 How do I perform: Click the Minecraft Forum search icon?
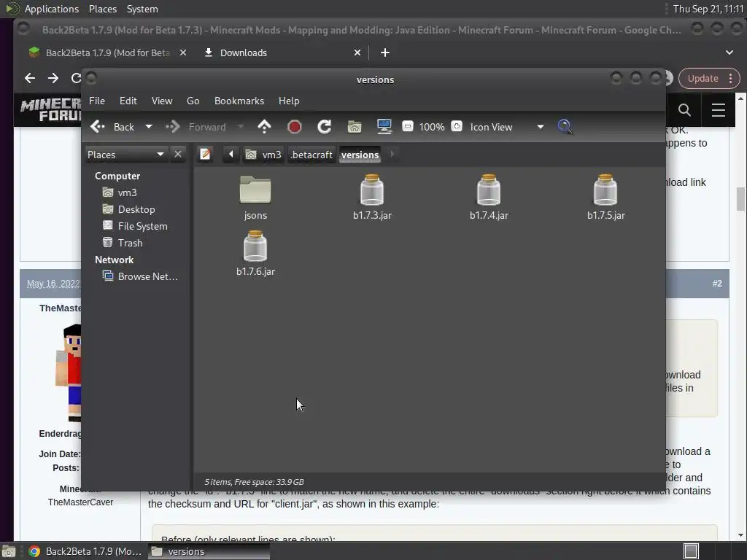click(684, 110)
